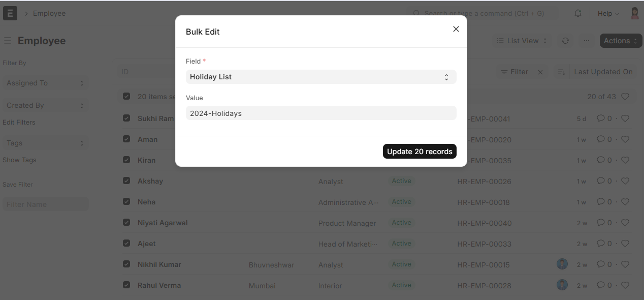Click the ERPNext home logo icon

(x=10, y=13)
